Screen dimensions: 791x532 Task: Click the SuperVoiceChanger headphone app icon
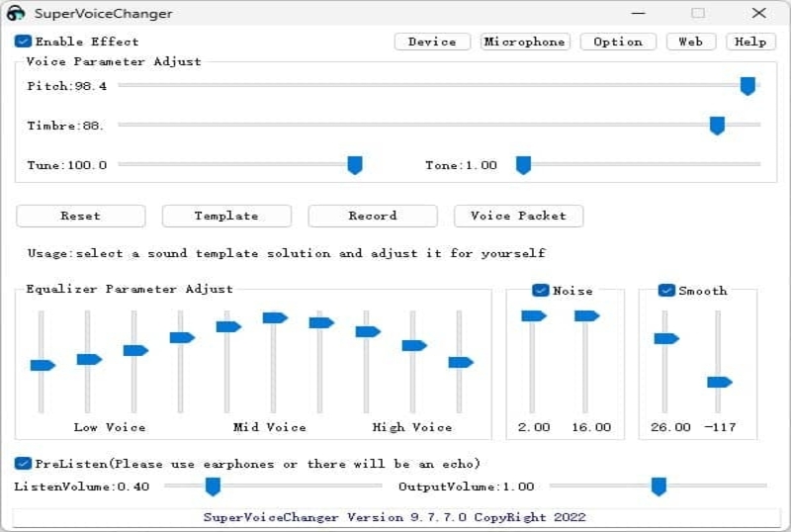click(16, 13)
